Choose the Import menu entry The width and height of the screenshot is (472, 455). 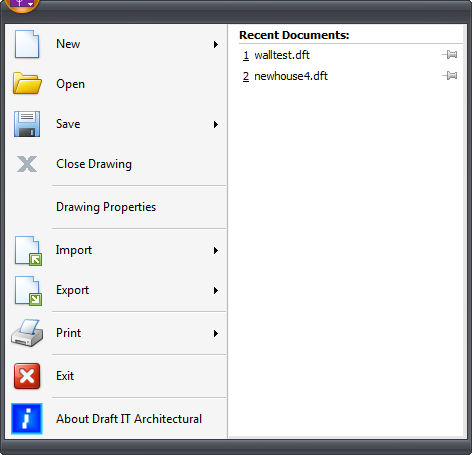tap(116, 250)
